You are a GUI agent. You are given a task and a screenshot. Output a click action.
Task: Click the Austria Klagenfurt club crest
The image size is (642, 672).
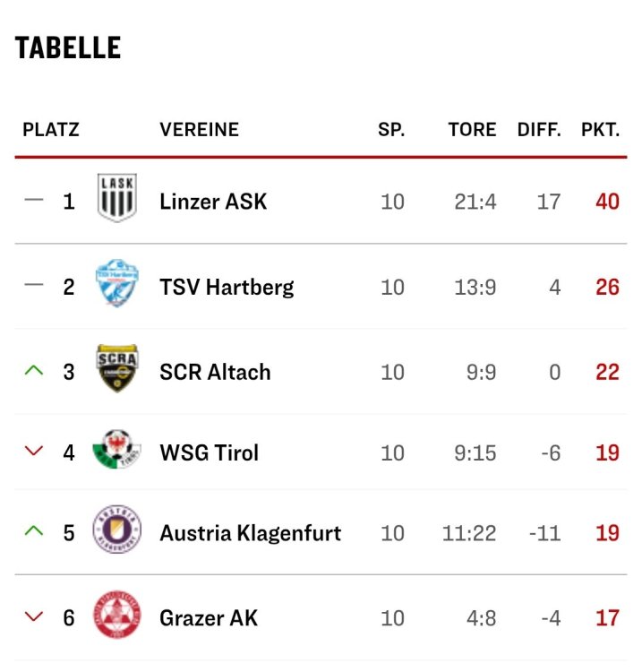[117, 531]
